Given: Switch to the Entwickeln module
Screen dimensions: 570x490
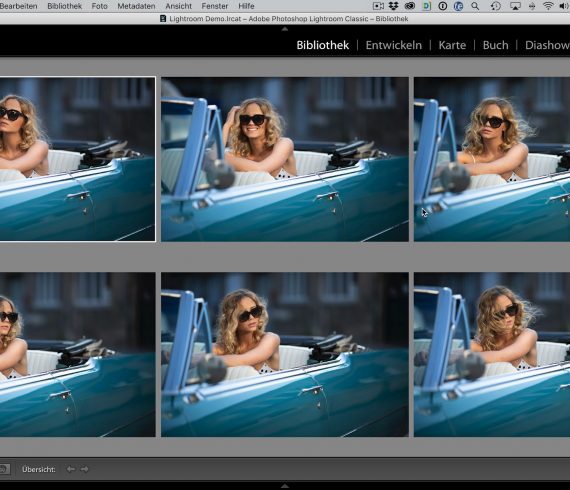Looking at the screenshot, I should pos(394,45).
